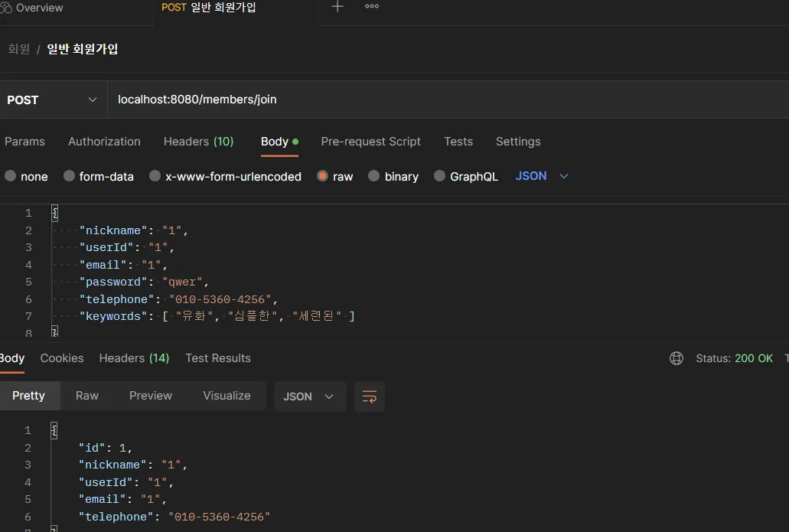Open the Pre-request Script tab

370,142
